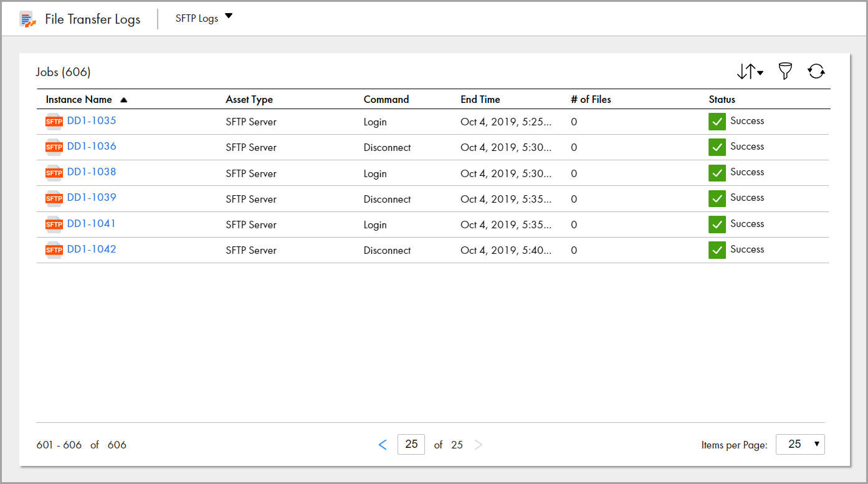This screenshot has width=868, height=484.
Task: Click the next page arrow
Action: [479, 445]
